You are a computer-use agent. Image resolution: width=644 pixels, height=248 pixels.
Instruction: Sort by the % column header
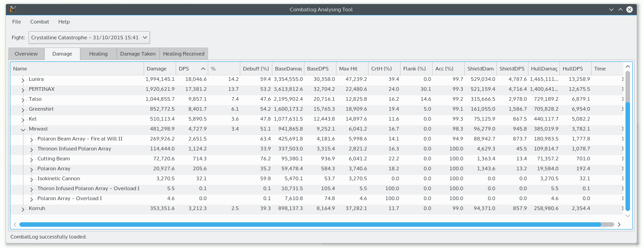(224, 69)
